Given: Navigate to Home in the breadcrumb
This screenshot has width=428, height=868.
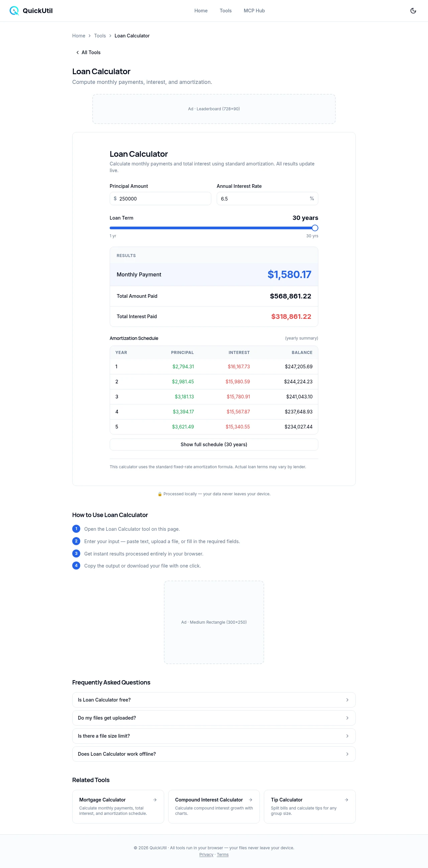Looking at the screenshot, I should pos(79,36).
